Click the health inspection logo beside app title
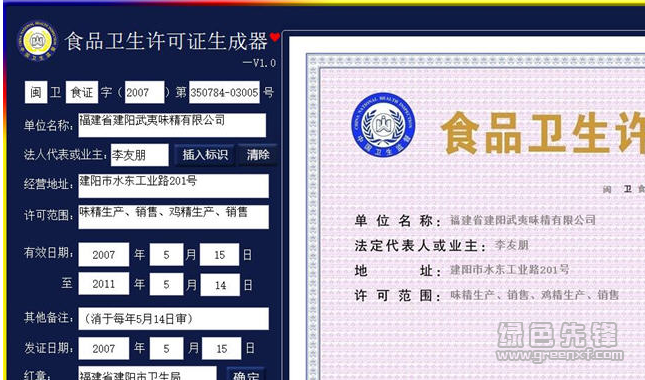 pos(37,41)
